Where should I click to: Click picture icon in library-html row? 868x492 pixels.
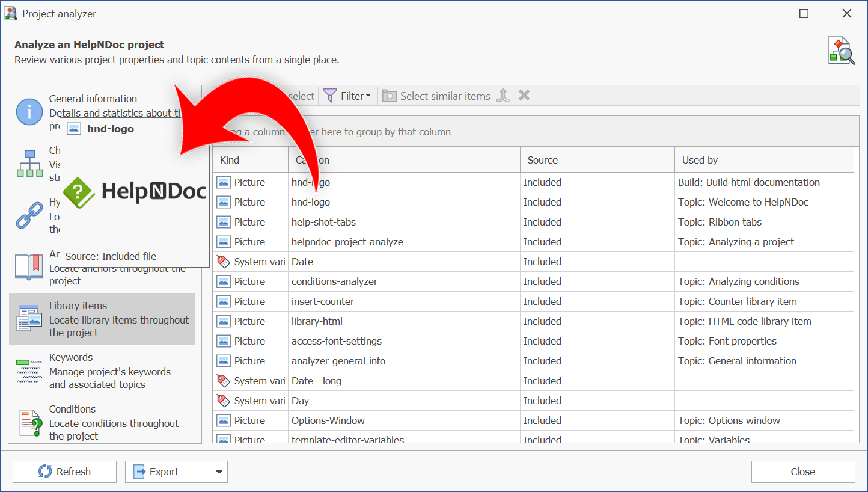pyautogui.click(x=224, y=321)
